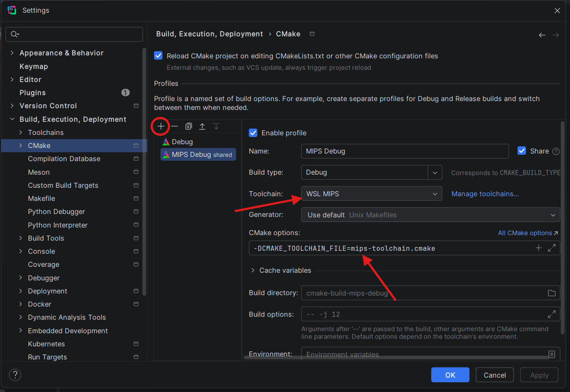The width and height of the screenshot is (570, 392).
Task: Move profile down in list
Action: 216,126
